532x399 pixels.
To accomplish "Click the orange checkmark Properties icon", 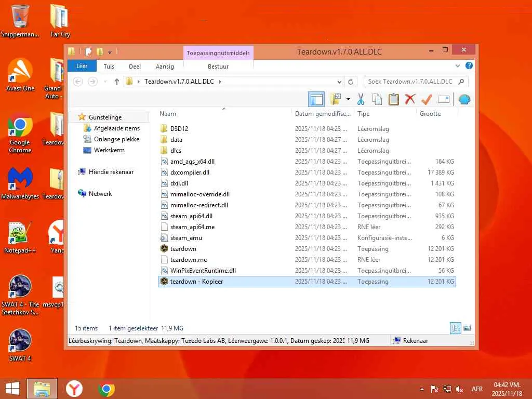I will 427,99.
